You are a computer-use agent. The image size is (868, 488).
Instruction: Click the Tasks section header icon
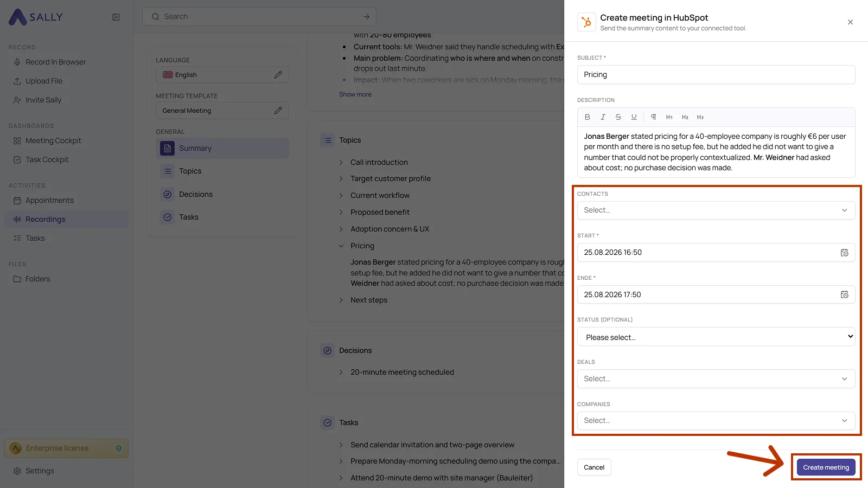coord(327,422)
